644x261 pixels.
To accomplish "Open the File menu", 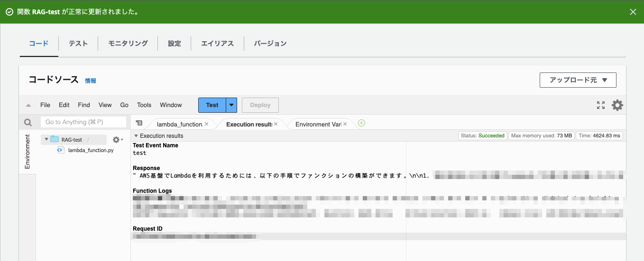I will 45,105.
